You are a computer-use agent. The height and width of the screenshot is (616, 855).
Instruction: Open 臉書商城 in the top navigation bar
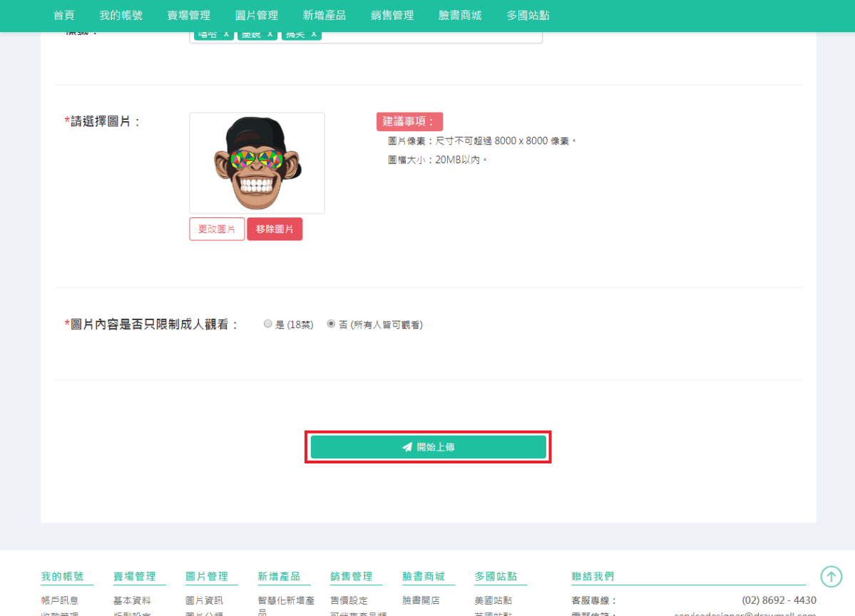pyautogui.click(x=460, y=15)
